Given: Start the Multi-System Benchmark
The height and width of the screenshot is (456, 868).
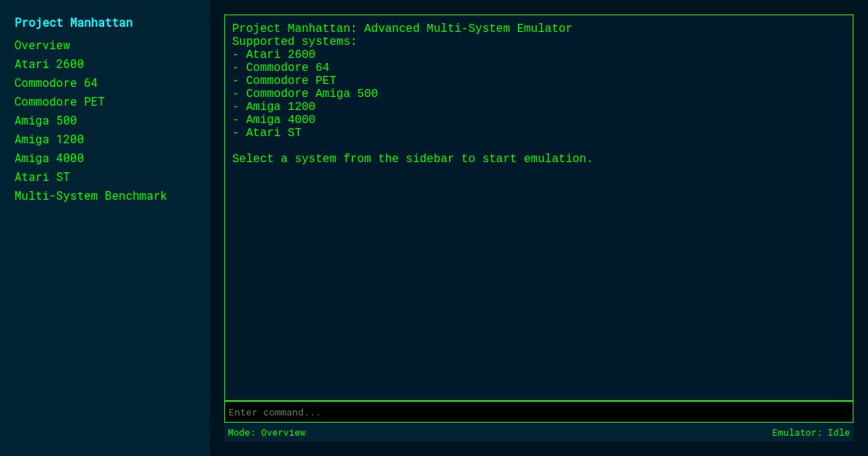Looking at the screenshot, I should pos(91,196).
